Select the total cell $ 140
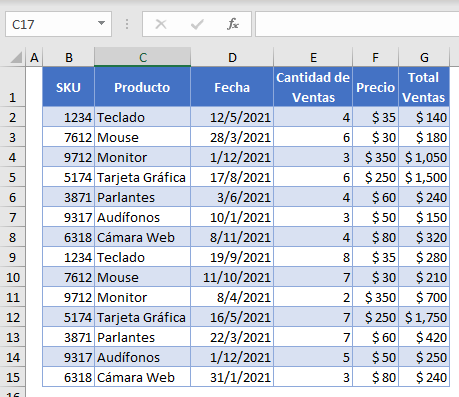Viewport: 459px width, 397px height. click(424, 117)
